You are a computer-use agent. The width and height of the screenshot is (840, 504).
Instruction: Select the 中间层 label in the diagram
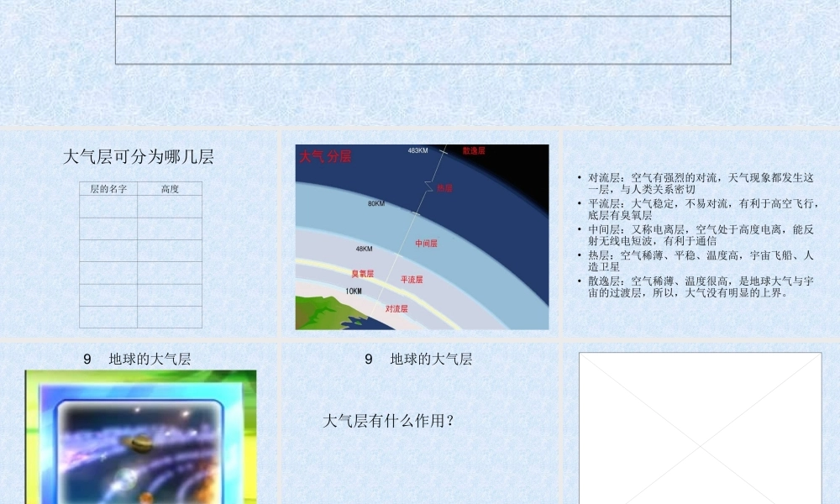[425, 244]
